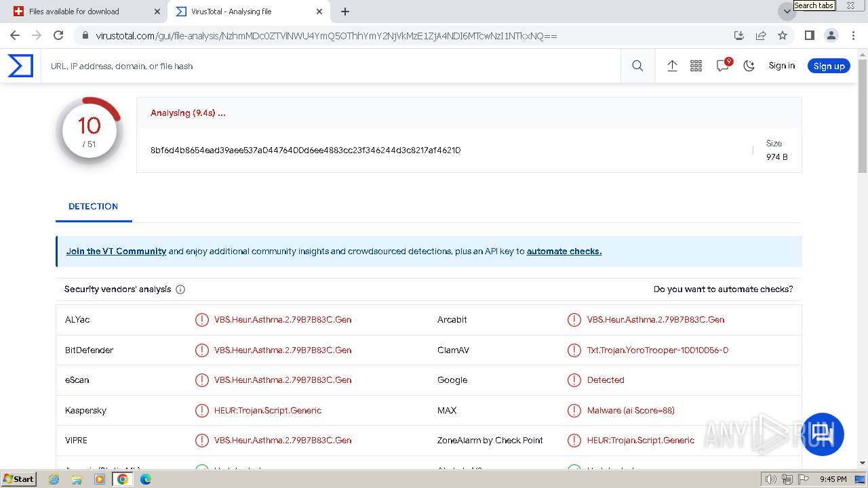The width and height of the screenshot is (868, 488).
Task: Open Windows Media Player from taskbar
Action: (x=100, y=479)
